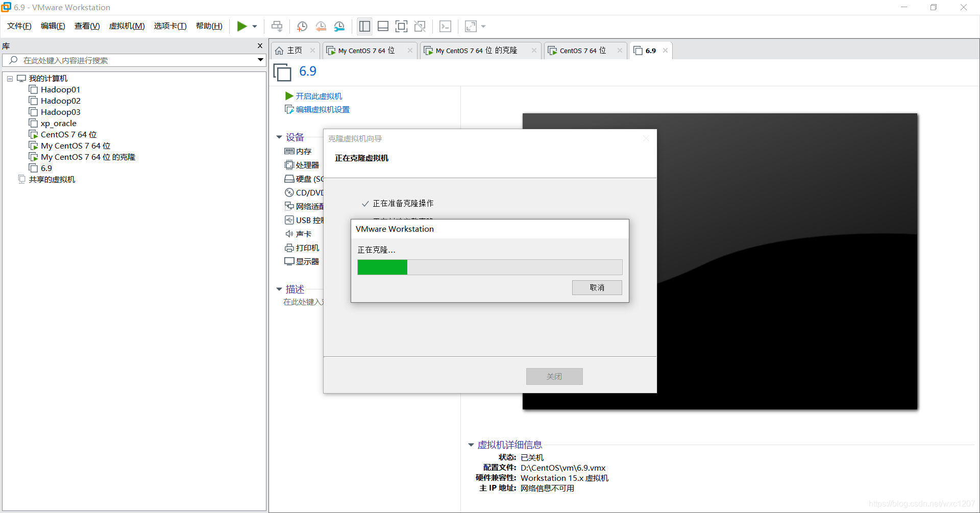Collapse the 设备 section
Viewport: 980px width, 513px height.
tap(279, 137)
